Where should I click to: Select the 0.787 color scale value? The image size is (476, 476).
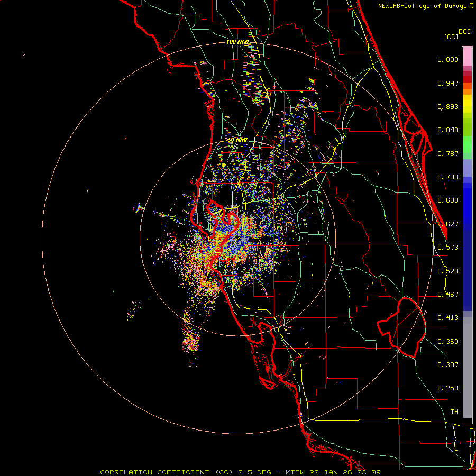tap(448, 153)
